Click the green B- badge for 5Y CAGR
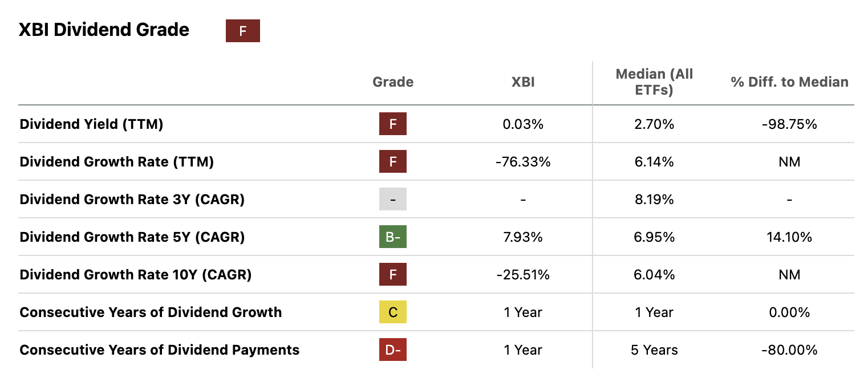This screenshot has width=868, height=390. pos(392,237)
